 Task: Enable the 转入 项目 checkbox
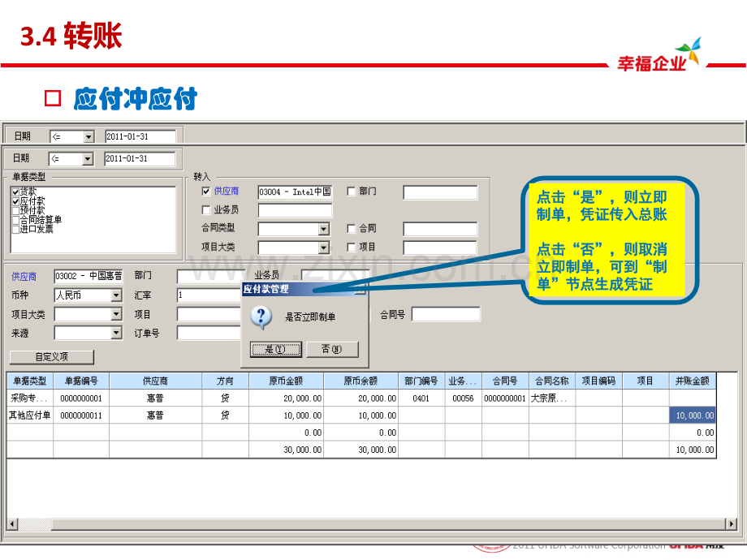click(x=351, y=248)
